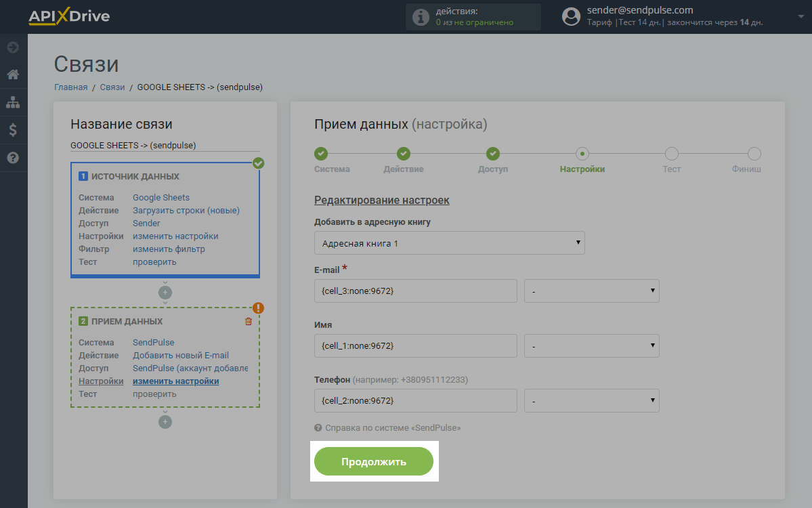Edit the connection name field
Screen dimensions: 812x508
[x=165, y=146]
